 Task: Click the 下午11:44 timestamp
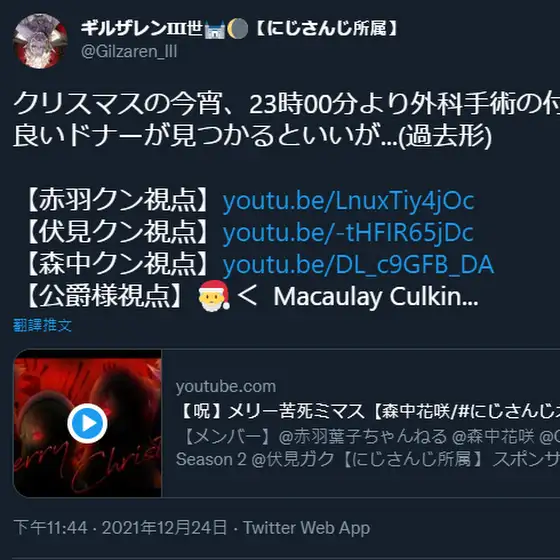[x=50, y=528]
